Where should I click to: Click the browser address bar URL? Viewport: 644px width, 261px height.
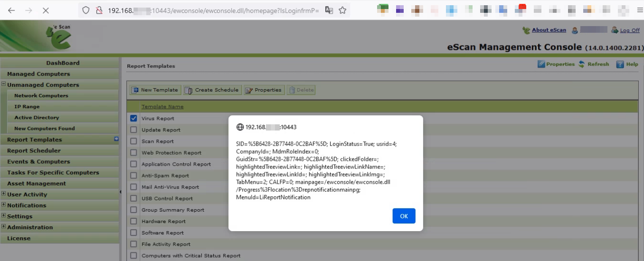(x=213, y=10)
